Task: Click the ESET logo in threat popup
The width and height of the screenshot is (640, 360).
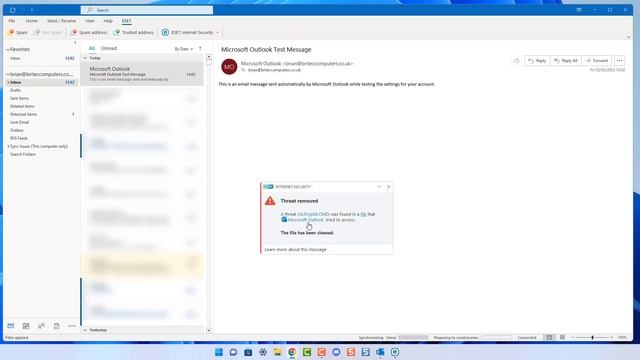Action: click(268, 187)
